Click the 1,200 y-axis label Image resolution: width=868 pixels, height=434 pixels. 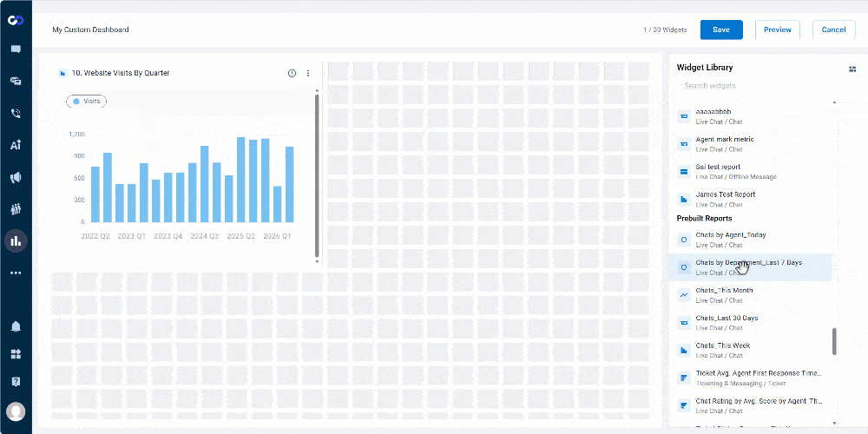tap(76, 134)
